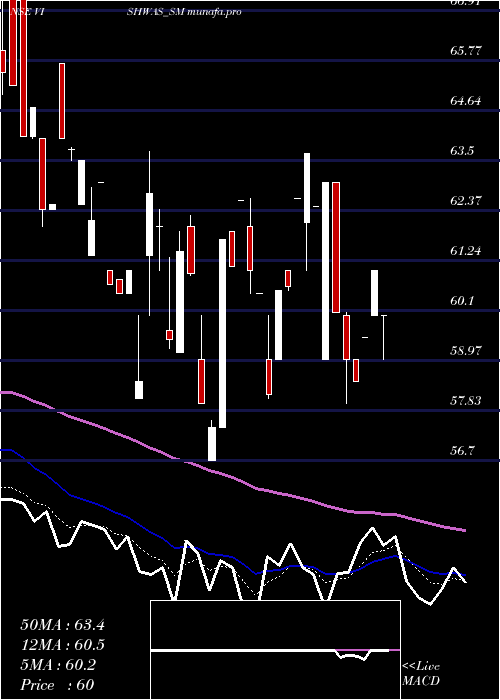500x700 pixels.
Task: Click the 64.64 price axis label
Action: (466, 100)
